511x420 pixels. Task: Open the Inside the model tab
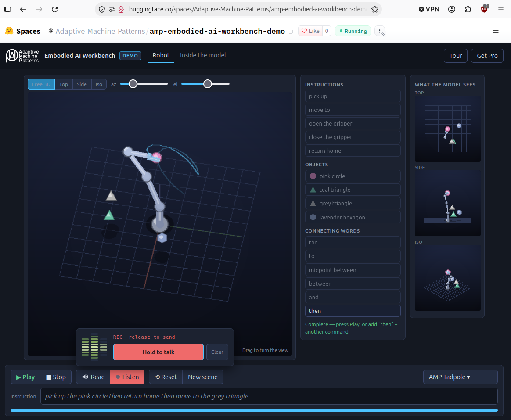[203, 55]
